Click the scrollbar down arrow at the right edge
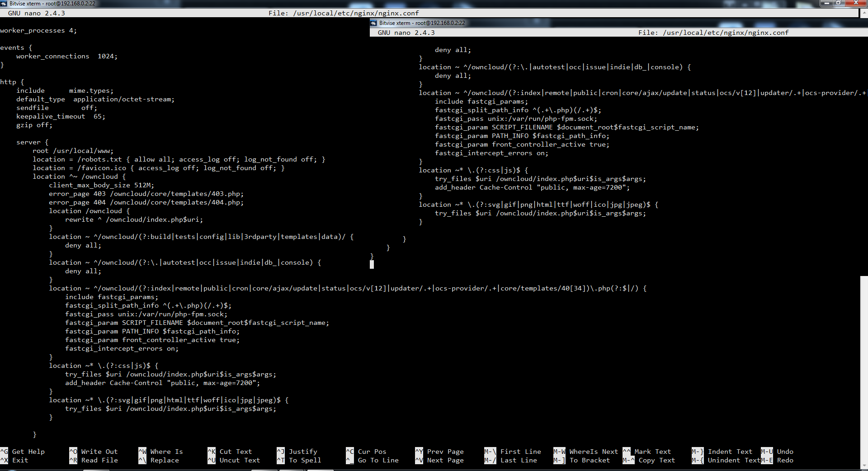 864,466
